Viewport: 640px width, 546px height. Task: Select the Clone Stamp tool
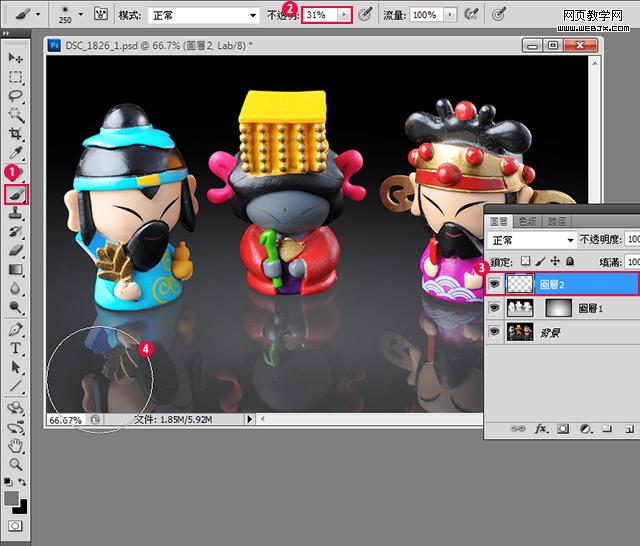pos(16,213)
